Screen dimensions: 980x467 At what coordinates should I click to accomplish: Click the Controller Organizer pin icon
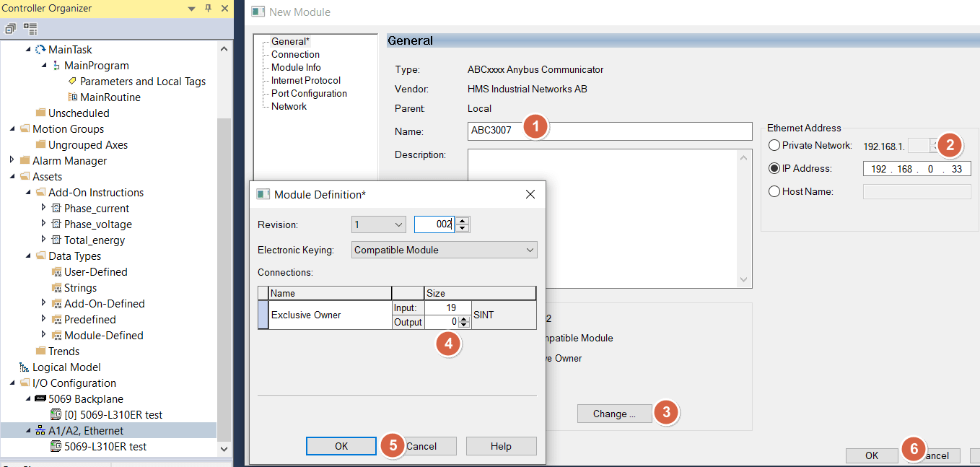(209, 9)
